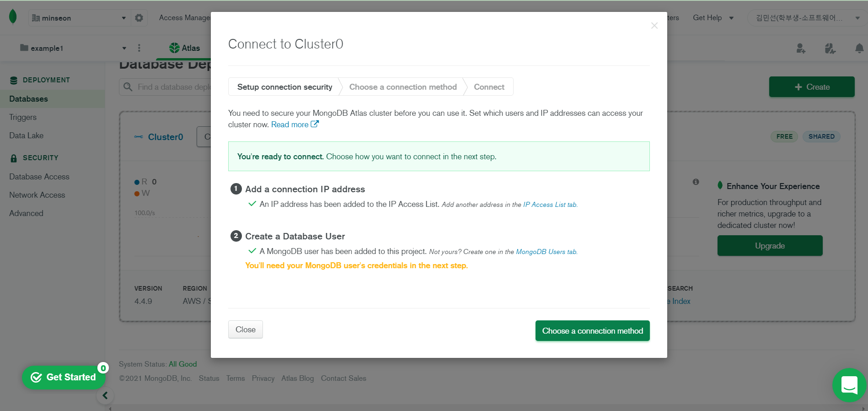The width and height of the screenshot is (868, 411).
Task: Click the Read more external link icon
Action: point(315,124)
